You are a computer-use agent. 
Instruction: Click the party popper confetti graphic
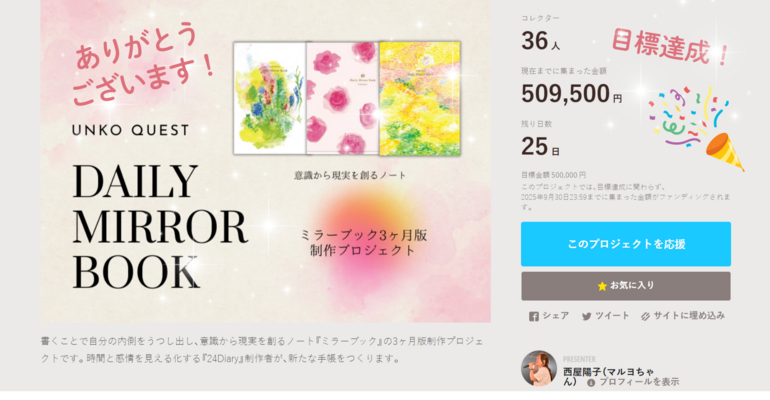[696, 129]
